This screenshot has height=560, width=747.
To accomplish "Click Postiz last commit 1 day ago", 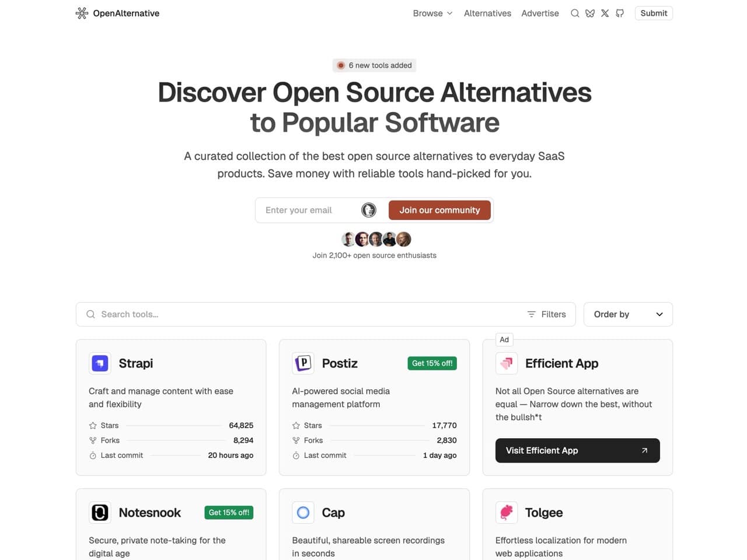I will [439, 456].
